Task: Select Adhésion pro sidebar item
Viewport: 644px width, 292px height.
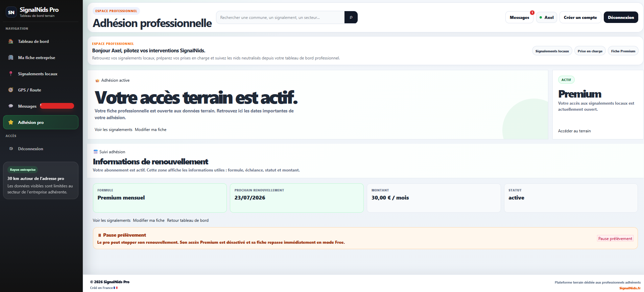Action: pos(41,122)
